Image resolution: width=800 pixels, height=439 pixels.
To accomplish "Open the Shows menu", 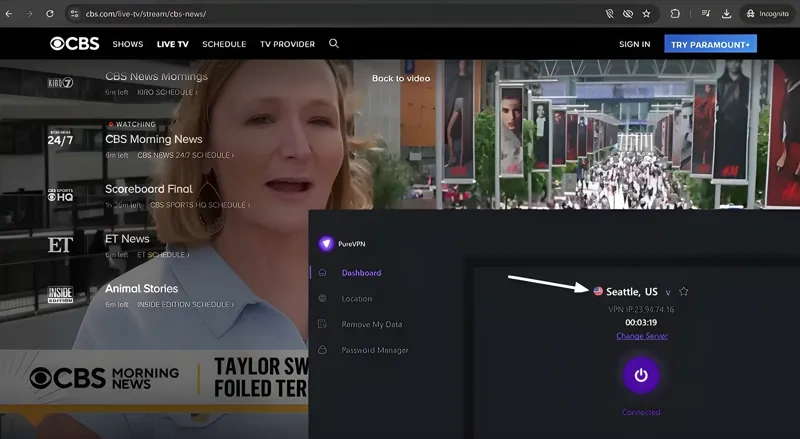I will tap(128, 44).
